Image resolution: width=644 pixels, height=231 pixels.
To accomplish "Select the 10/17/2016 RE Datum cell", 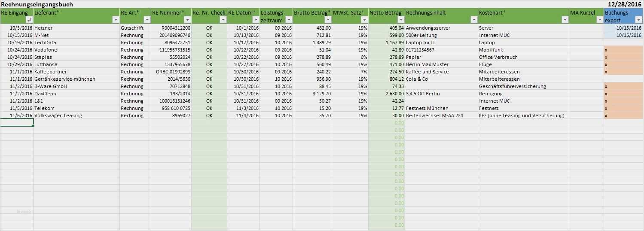I will pyautogui.click(x=243, y=43).
